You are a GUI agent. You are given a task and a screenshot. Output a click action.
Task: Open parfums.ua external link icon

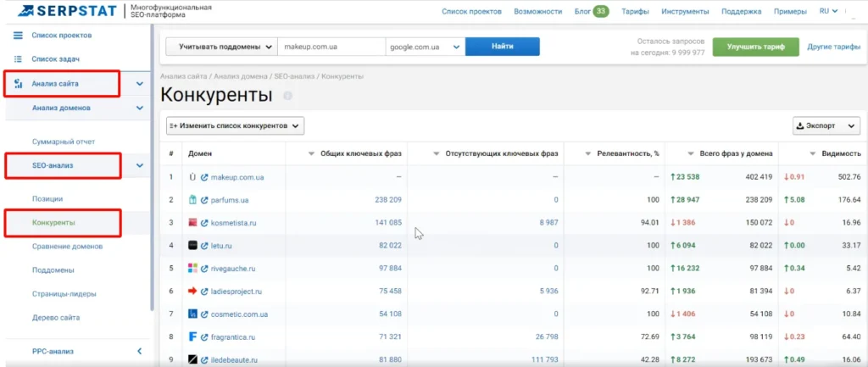pyautogui.click(x=204, y=200)
